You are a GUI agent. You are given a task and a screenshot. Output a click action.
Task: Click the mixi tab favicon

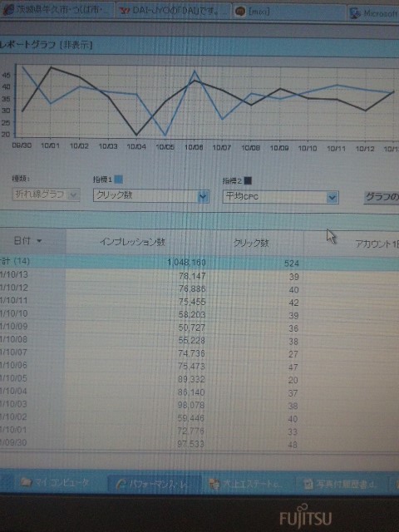click(x=240, y=12)
